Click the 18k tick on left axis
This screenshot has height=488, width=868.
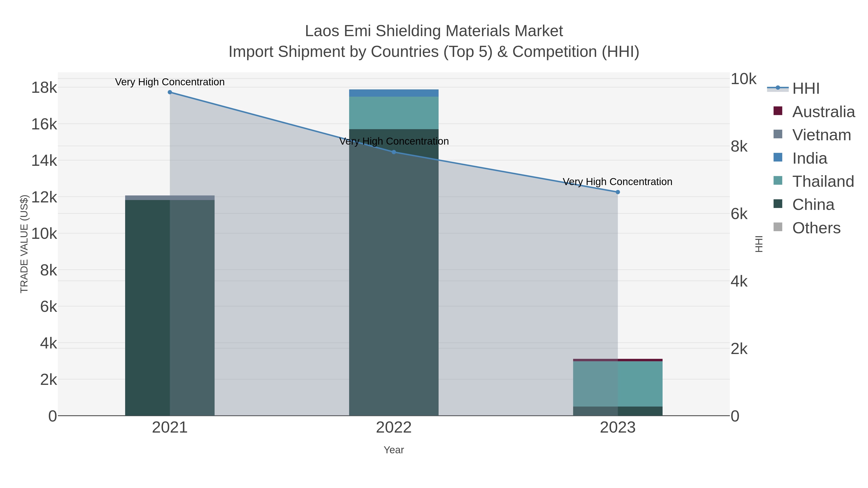click(44, 87)
